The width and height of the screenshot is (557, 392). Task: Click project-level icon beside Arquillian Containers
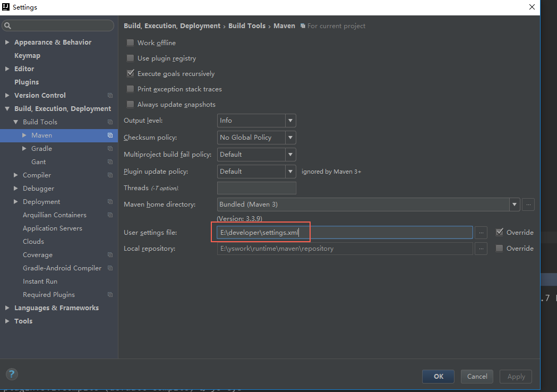point(110,215)
